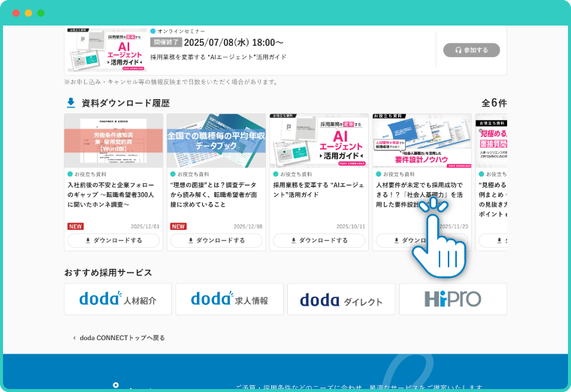Screen dimensions: 571x392
Task: Open the 労働条件通知書 Word版 thumbnail
Action: click(x=113, y=140)
